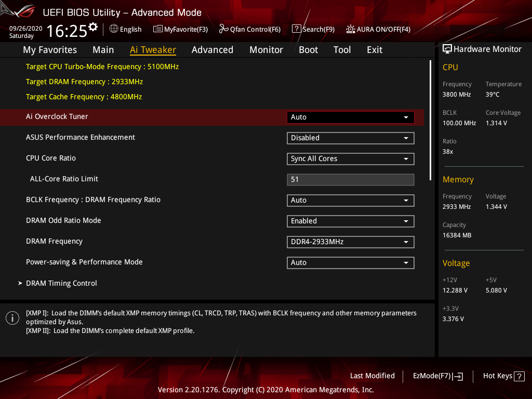
Task: Open the DRAM Odd Ratio Mode dropdown
Action: [x=351, y=221]
